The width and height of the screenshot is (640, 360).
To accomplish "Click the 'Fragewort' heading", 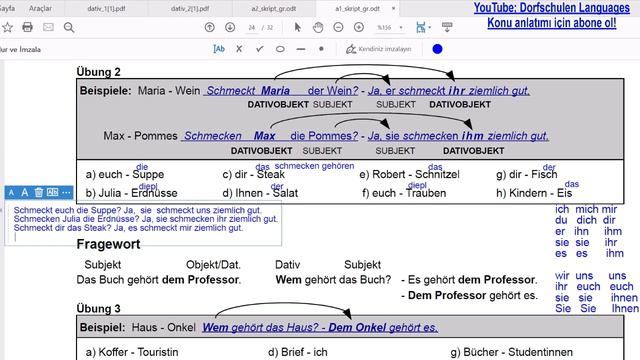I will pyautogui.click(x=108, y=244).
